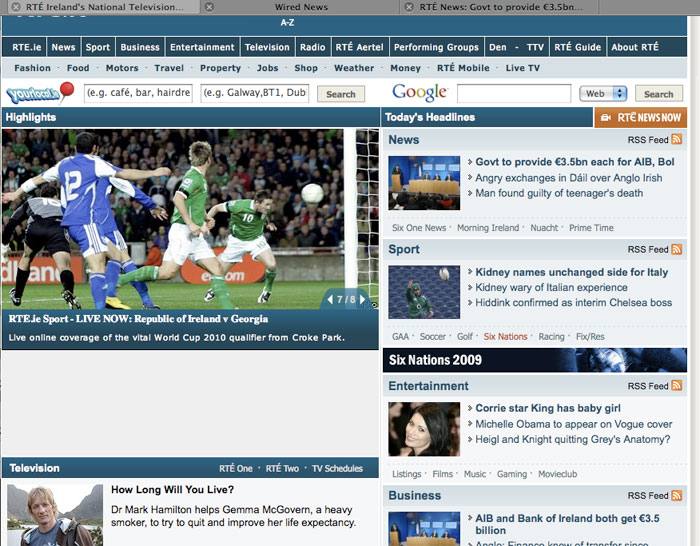Click the News RSS feed icon
Viewport: 700px width, 546px height.
(677, 140)
